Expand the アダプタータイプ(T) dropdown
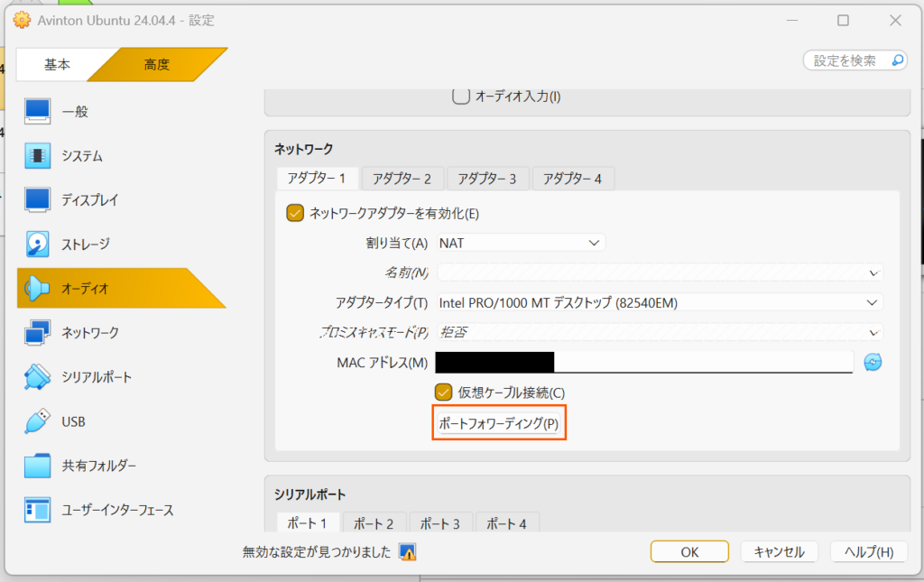Screen dimensions: 924x582 pos(660,303)
